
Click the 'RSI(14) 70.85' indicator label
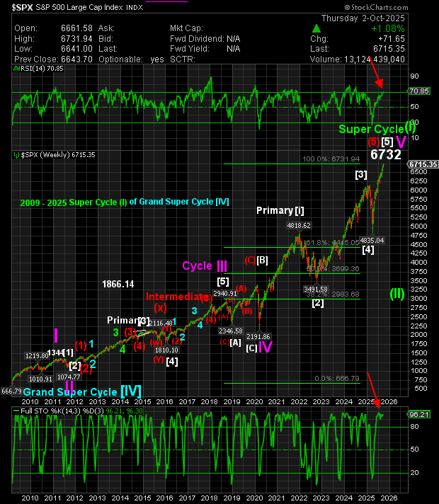(42, 69)
